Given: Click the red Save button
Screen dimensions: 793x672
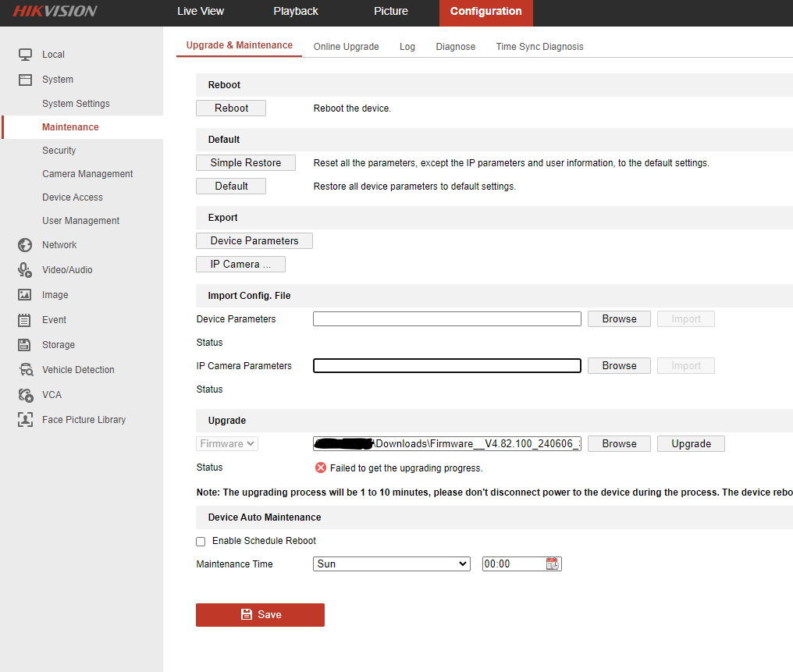Looking at the screenshot, I should 260,614.
